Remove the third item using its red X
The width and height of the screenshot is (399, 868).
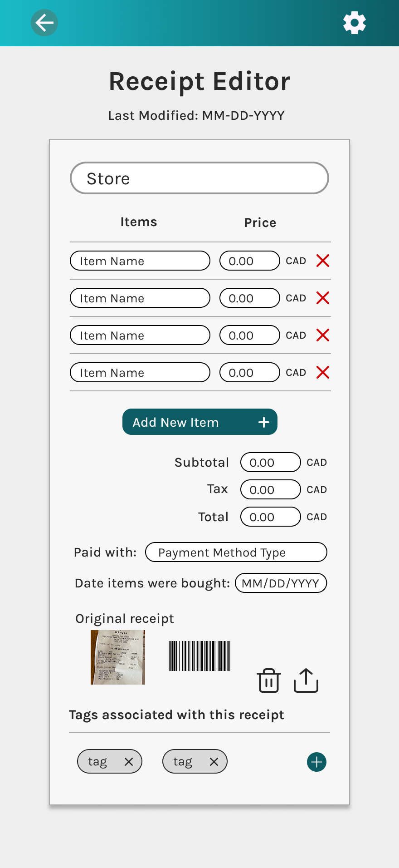click(323, 335)
